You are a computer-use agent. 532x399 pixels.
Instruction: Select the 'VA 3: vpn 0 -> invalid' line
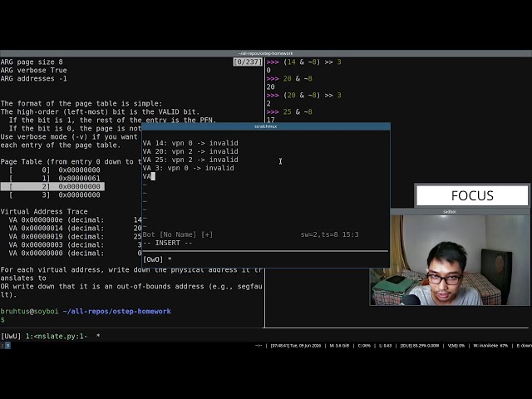189,168
